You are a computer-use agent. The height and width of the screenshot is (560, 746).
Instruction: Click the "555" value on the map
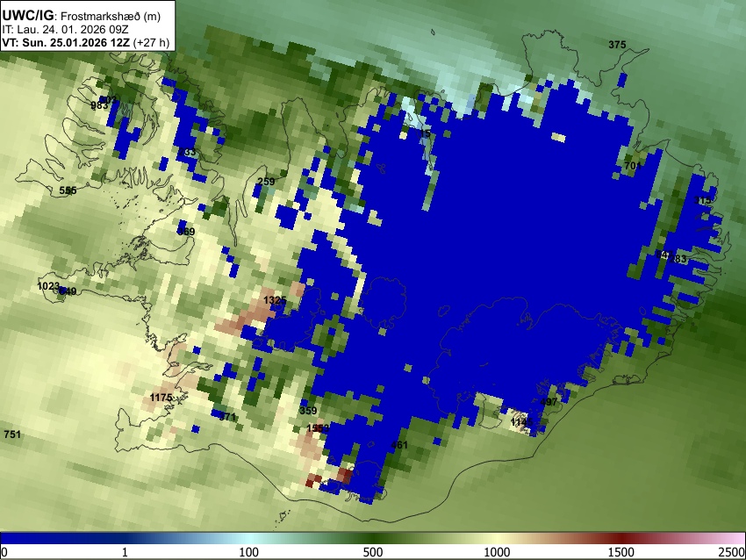[68, 190]
